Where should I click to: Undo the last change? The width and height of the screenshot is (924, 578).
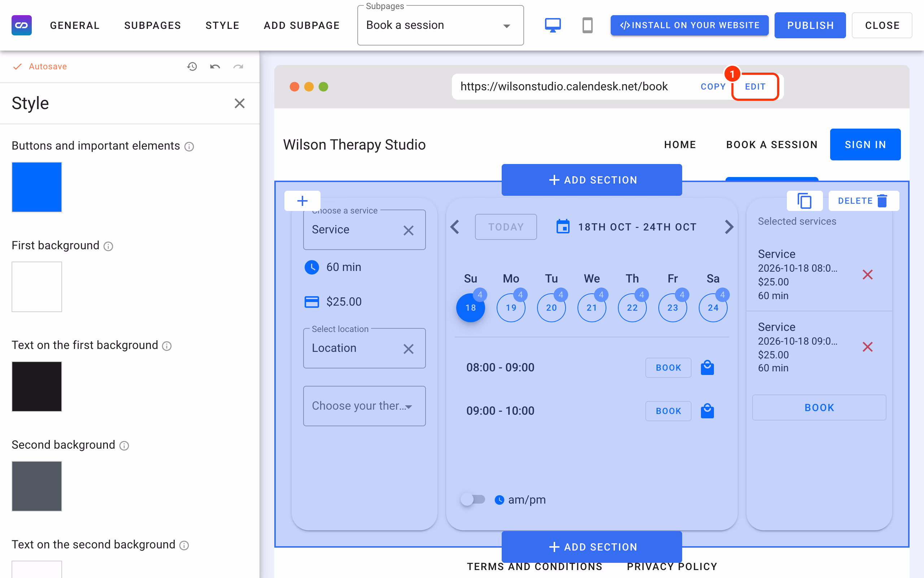[215, 66]
